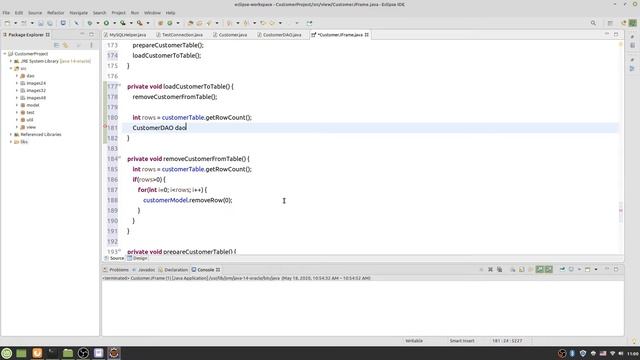
Task: Expand the Referenced Libraries node
Action: click(x=11, y=135)
